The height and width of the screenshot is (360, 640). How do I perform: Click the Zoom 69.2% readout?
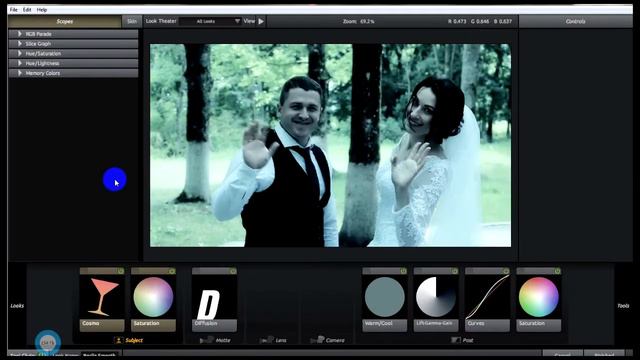[x=358, y=21]
